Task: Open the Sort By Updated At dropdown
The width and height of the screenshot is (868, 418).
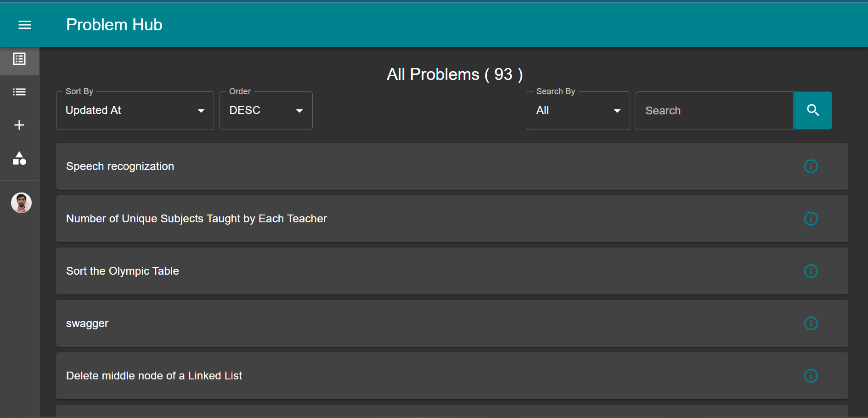Action: pyautogui.click(x=135, y=111)
